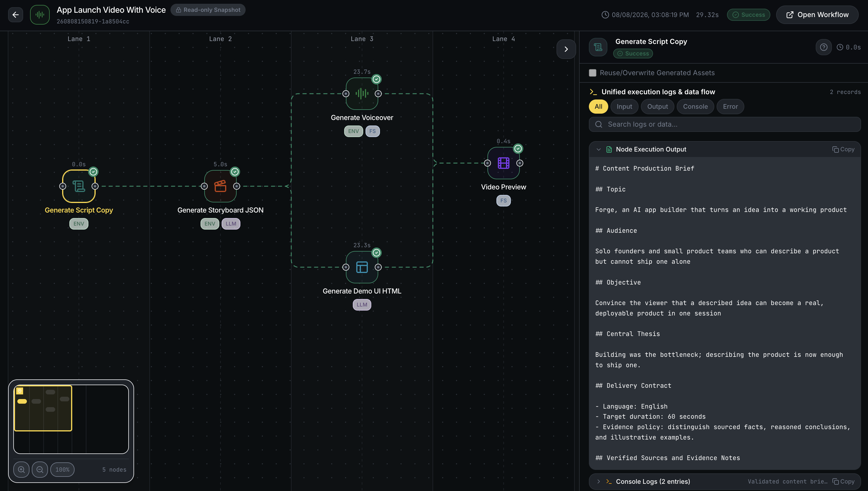Click output port of Generate Script Copy node
This screenshot has width=868, height=491.
click(95, 186)
